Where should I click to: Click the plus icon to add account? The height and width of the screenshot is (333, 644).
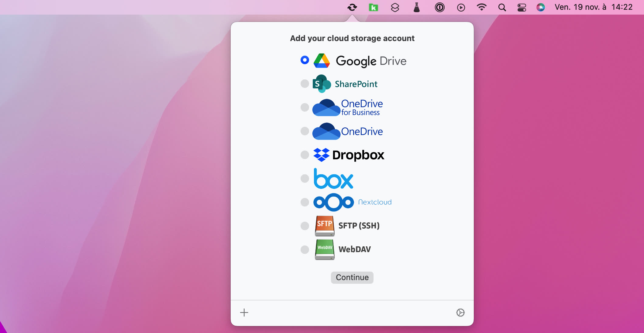tap(244, 313)
